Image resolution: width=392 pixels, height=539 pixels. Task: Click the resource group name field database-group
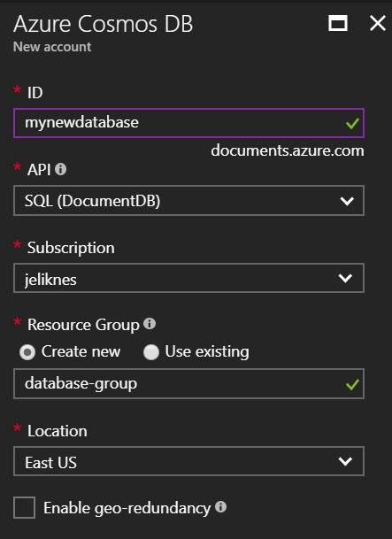point(188,383)
